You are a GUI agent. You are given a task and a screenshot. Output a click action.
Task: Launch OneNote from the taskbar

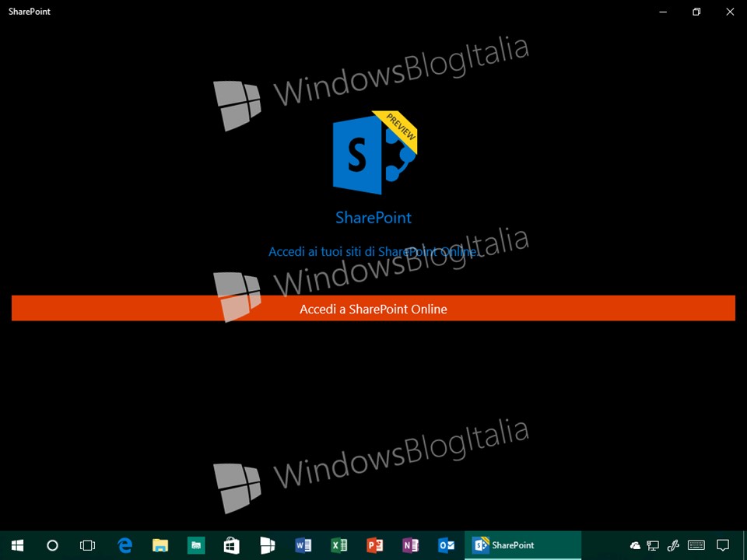point(411,545)
